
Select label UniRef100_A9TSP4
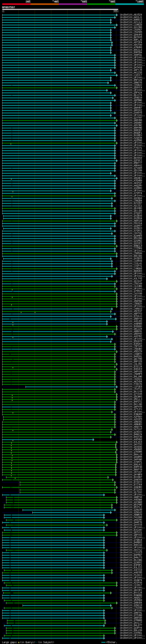point(131,42)
